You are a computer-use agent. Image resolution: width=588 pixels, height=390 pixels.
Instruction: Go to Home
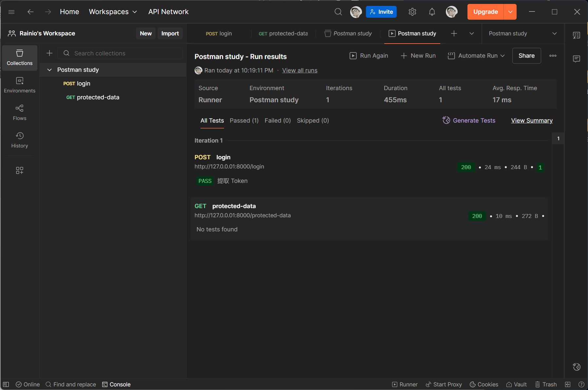point(69,12)
